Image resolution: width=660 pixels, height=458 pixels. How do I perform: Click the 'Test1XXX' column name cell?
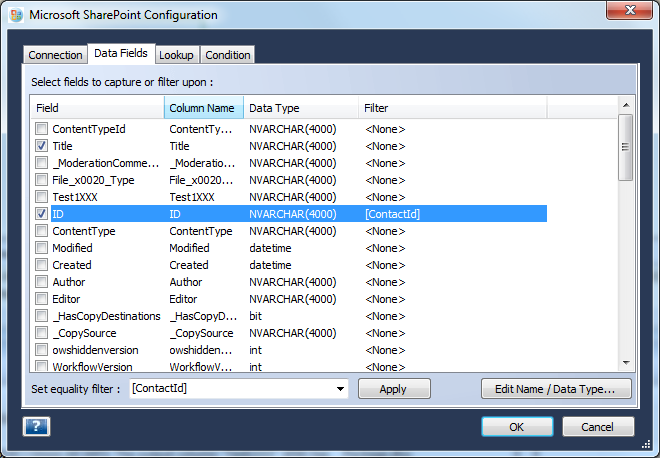(x=192, y=197)
